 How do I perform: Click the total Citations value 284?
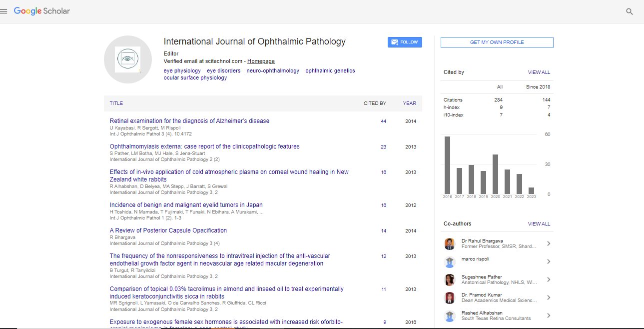pyautogui.click(x=498, y=100)
